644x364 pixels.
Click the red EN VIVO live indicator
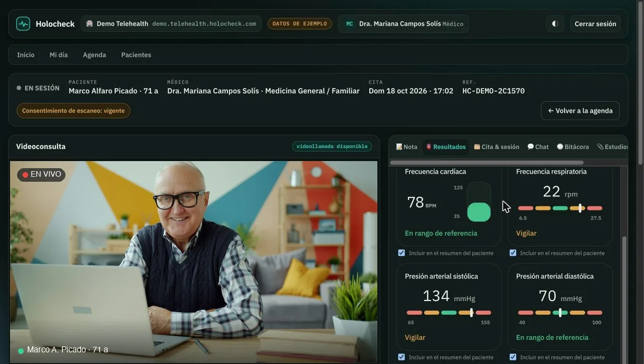tap(41, 174)
